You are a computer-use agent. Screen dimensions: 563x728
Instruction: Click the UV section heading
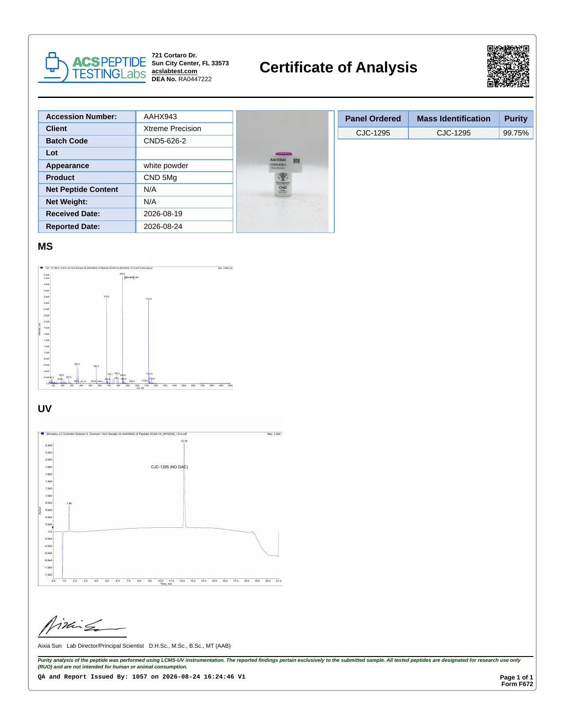[45, 409]
